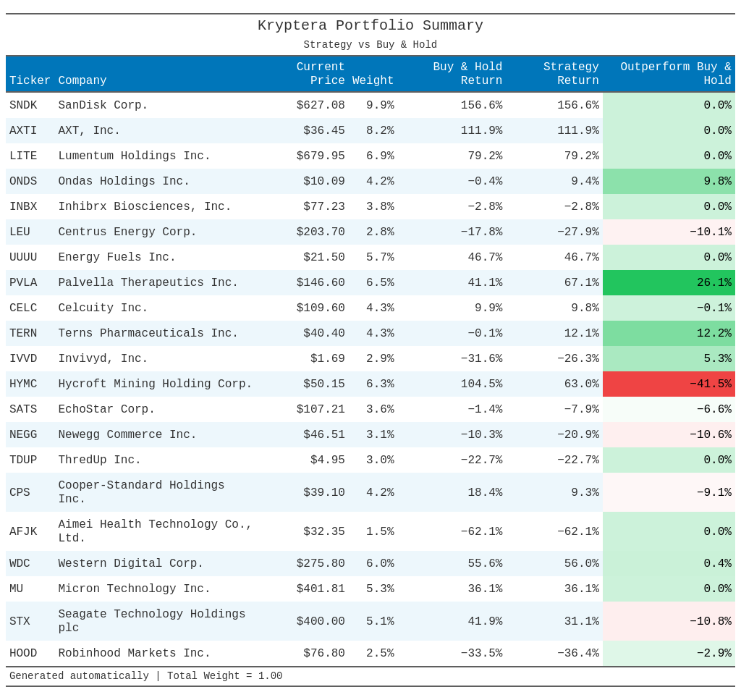Screen dimensions: 741x700
Task: Select the Strategy vs Buy & Hold subtitle
Action: pos(370,44)
